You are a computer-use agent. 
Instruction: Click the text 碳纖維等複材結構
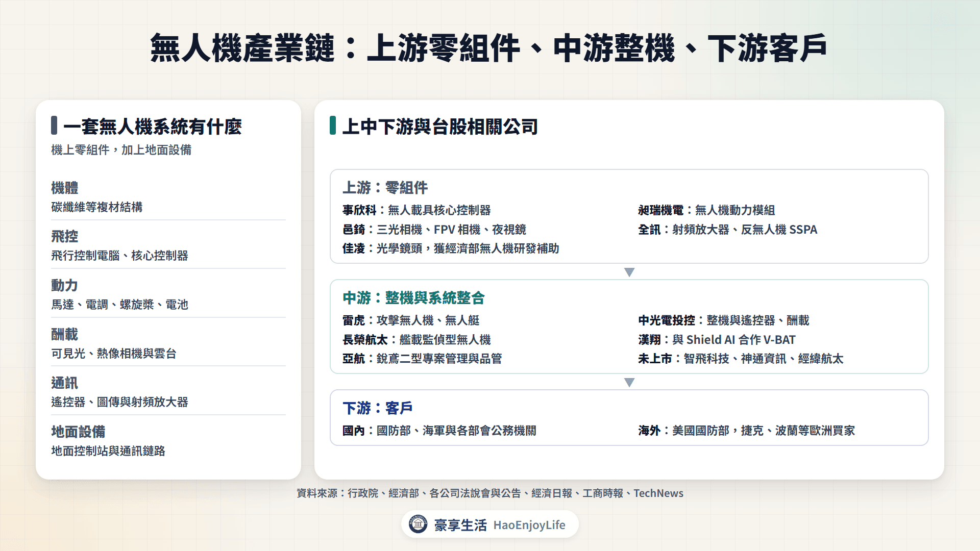tap(97, 207)
